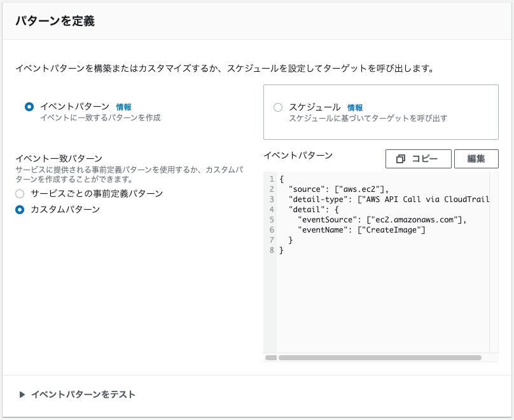Choose サービスごとの事前定義パターン radio button
Image resolution: width=514 pixels, height=420 pixels.
click(20, 194)
